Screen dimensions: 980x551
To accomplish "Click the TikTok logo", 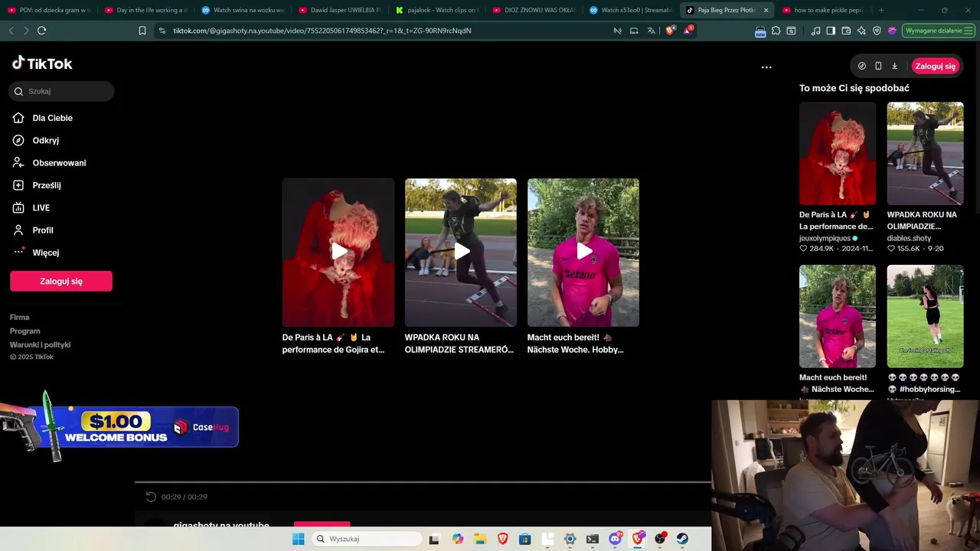I will coord(42,64).
